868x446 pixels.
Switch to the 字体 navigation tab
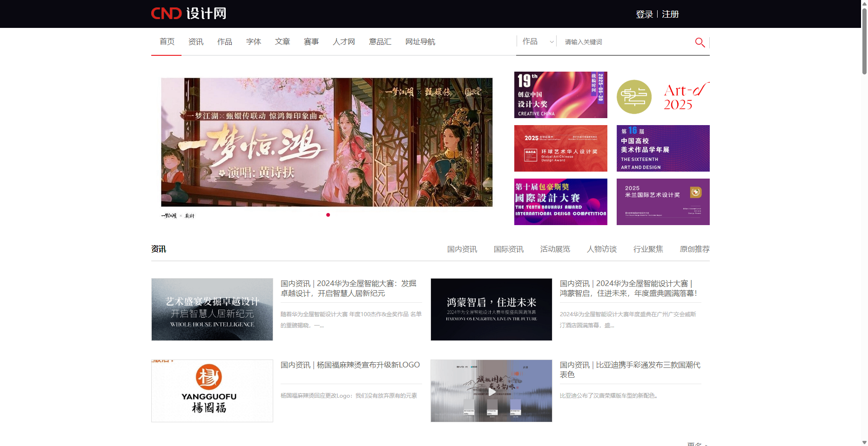coord(254,42)
